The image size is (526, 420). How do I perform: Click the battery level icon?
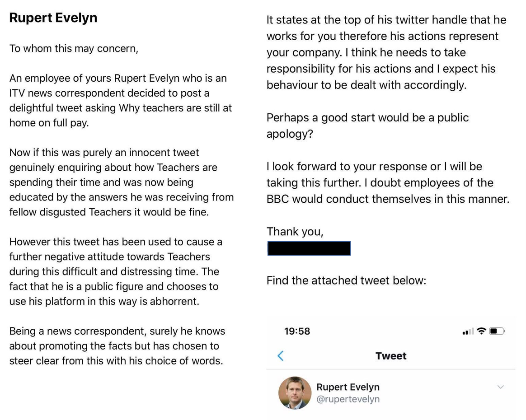coord(497,331)
